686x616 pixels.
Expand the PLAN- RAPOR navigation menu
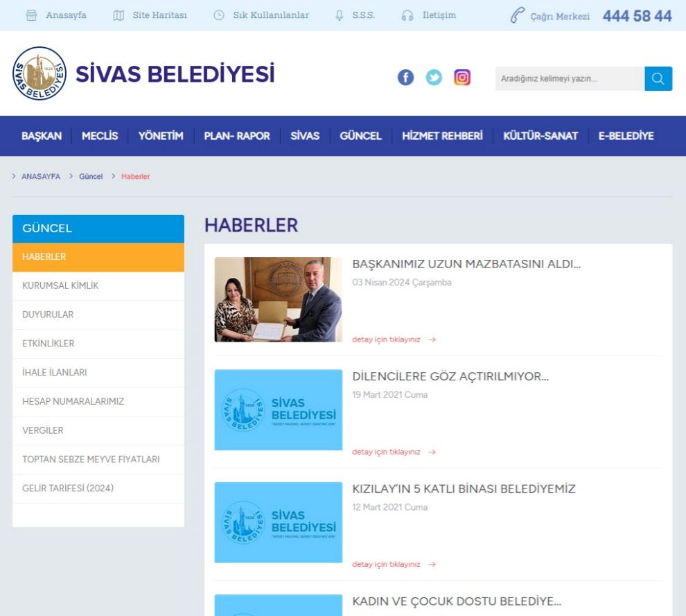pos(237,136)
